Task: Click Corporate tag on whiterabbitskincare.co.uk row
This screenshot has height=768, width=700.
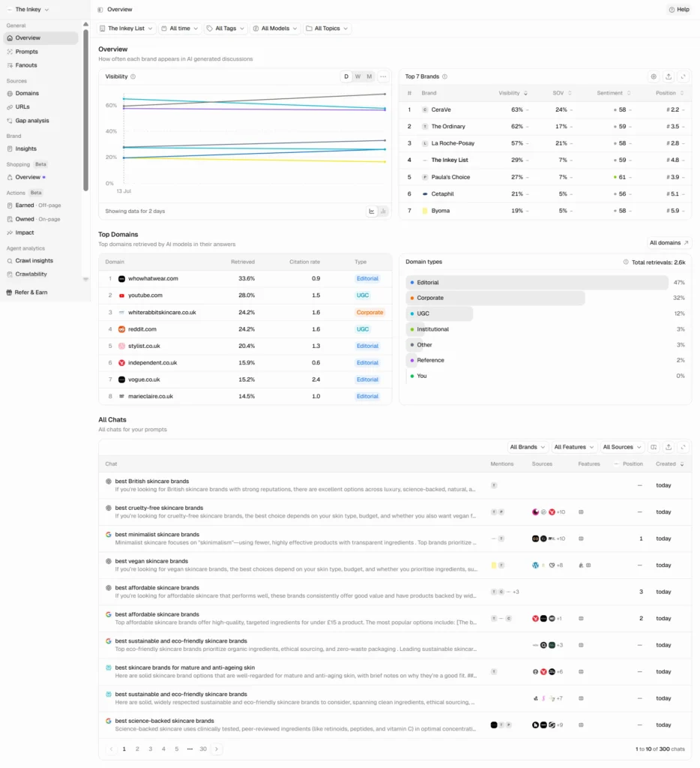Action: [x=369, y=313]
